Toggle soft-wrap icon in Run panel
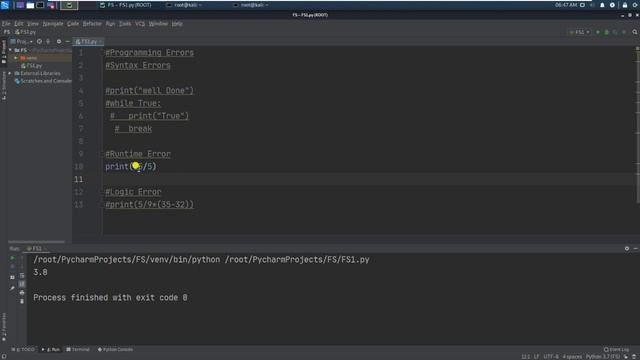This screenshot has height=360, width=640. pos(22,276)
